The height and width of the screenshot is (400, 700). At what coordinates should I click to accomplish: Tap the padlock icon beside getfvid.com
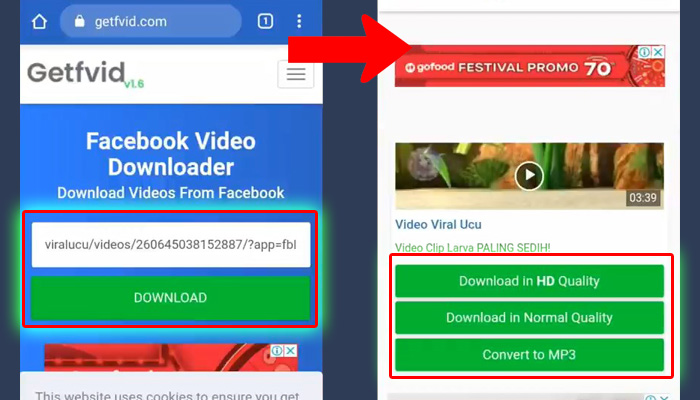[79, 21]
